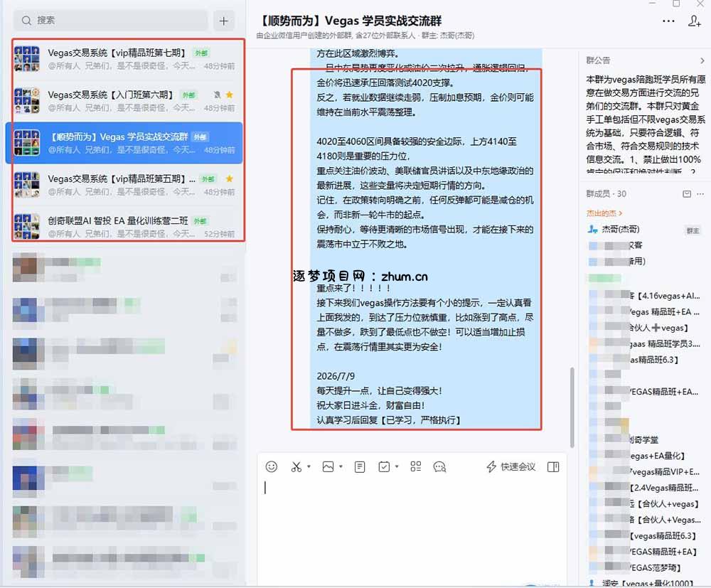This screenshot has height=588, width=711.
Task: Expand the dropdown arrow next to the scissors icon
Action: (x=309, y=466)
